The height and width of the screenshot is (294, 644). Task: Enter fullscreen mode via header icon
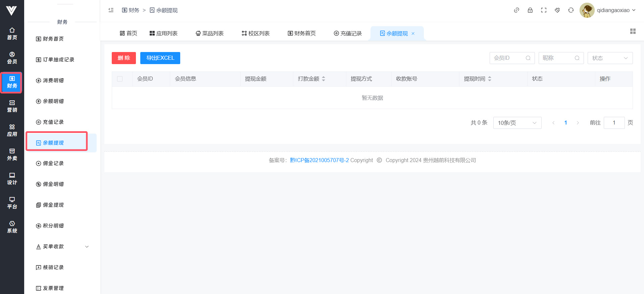(x=544, y=10)
